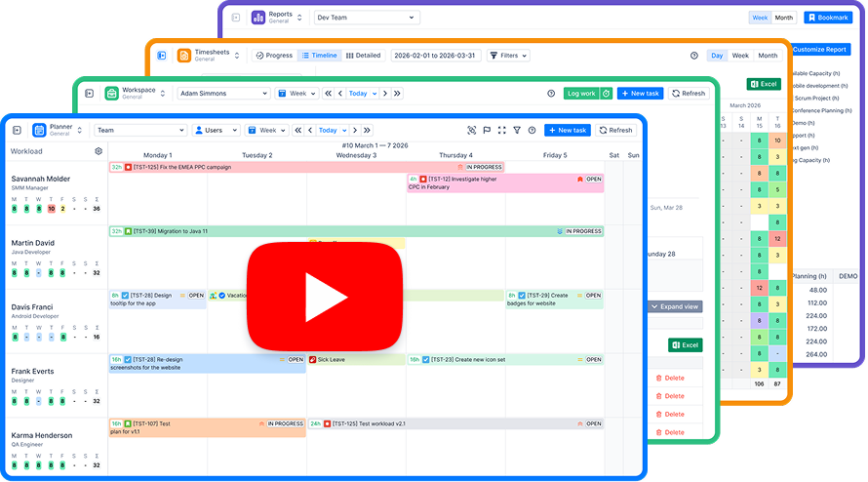Jump to previous period in Planner (double left)

(298, 130)
